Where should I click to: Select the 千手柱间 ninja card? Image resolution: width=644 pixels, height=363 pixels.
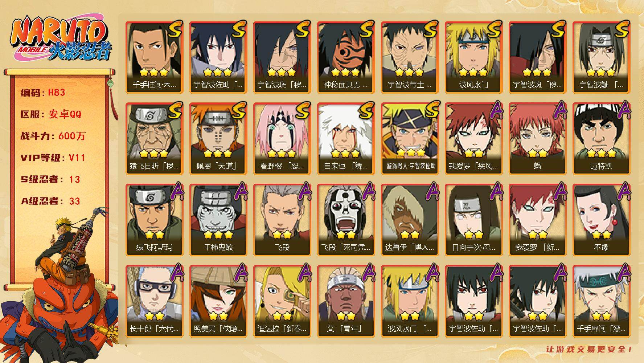[x=155, y=57]
